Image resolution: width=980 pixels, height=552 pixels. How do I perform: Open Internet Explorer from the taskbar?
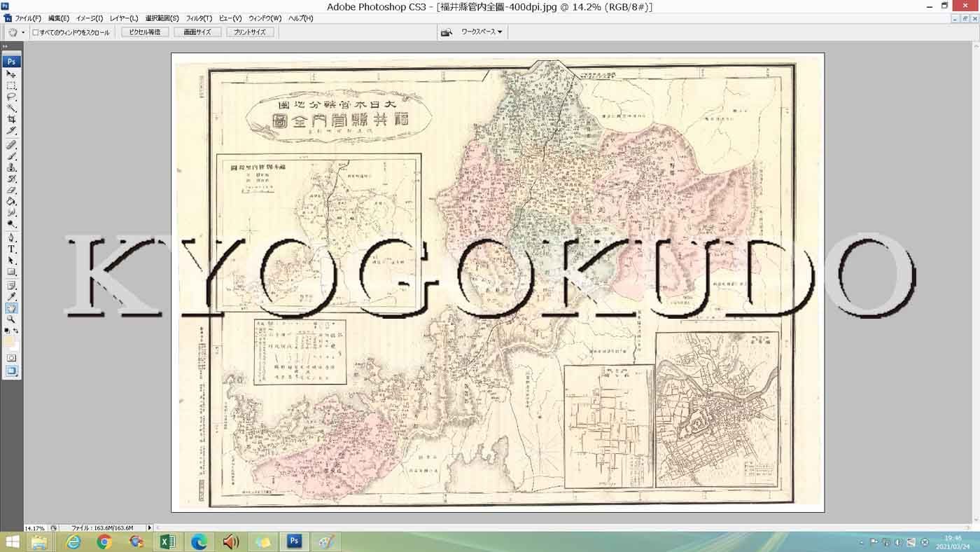click(73, 541)
